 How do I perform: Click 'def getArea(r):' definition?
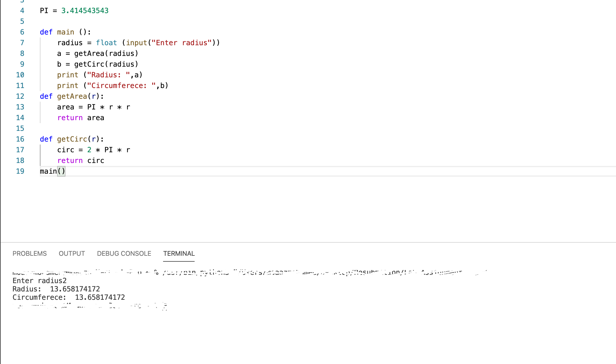point(72,96)
